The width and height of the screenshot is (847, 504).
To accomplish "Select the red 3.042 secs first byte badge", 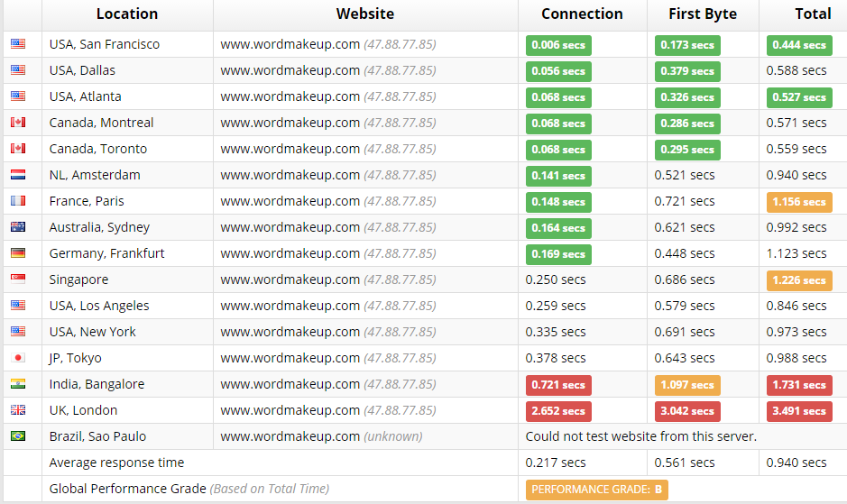I will [687, 411].
